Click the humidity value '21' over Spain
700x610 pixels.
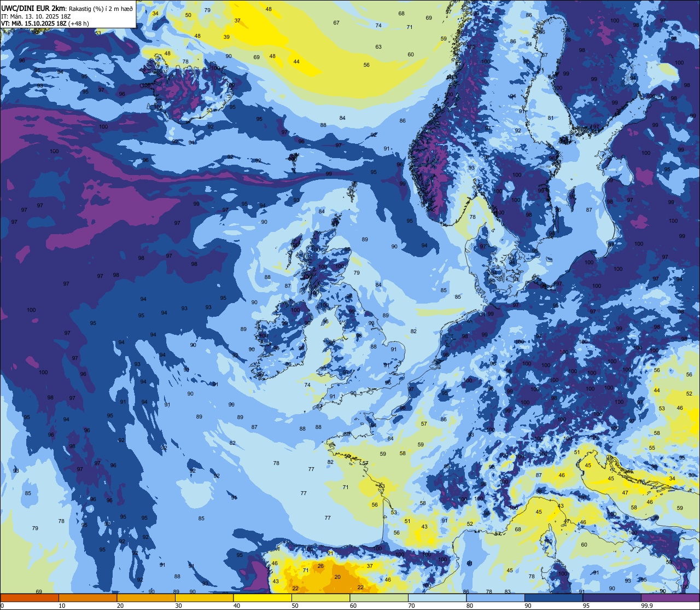pyautogui.click(x=330, y=554)
